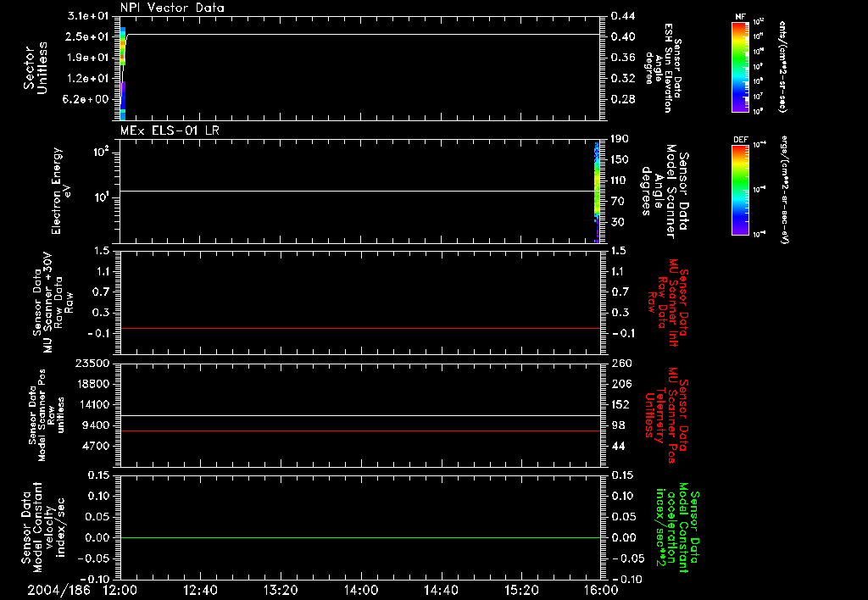The height and width of the screenshot is (600, 868).
Task: Click the 14:00 time axis label
Action: [x=361, y=590]
